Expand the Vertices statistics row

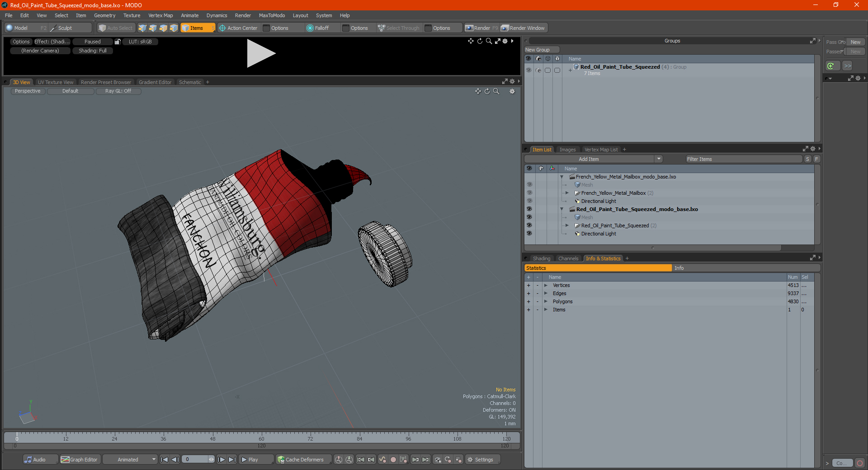point(546,285)
